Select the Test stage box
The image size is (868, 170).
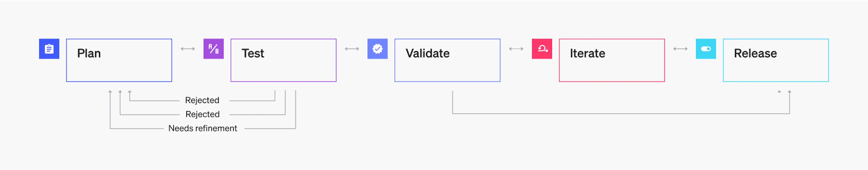point(283,67)
